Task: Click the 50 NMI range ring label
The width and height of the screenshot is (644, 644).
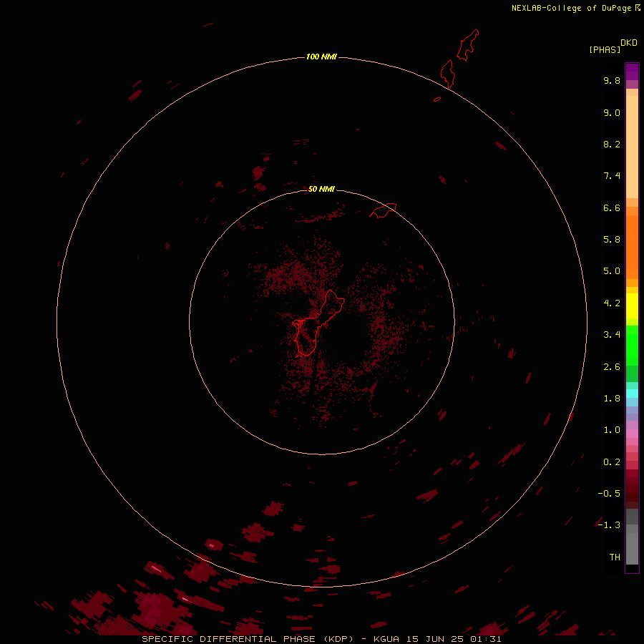Action: (321, 189)
